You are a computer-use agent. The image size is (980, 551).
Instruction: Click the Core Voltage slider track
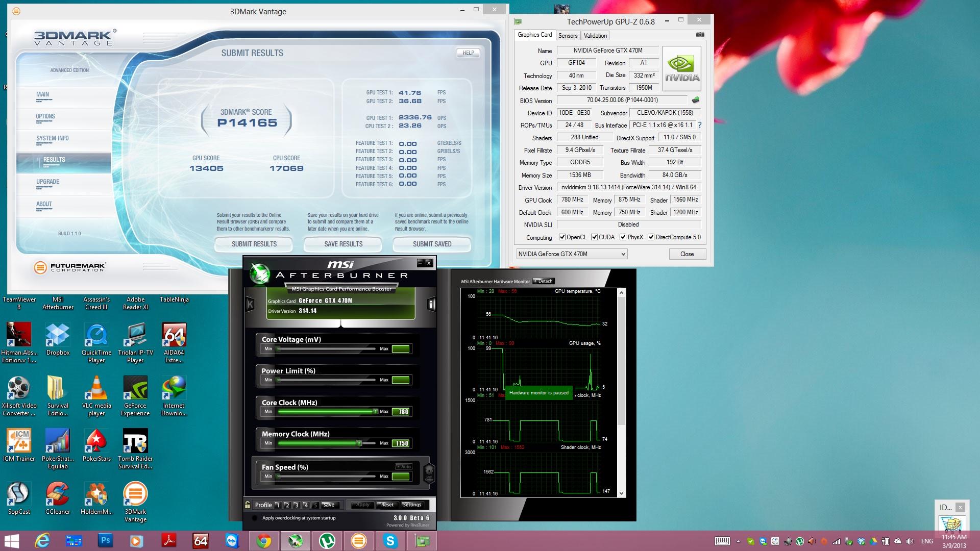327,348
